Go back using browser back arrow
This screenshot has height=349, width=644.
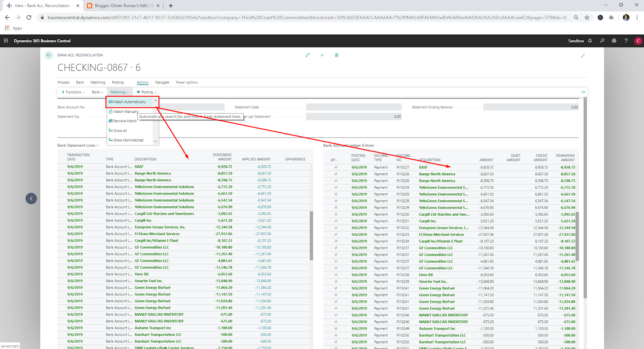[x=7, y=17]
